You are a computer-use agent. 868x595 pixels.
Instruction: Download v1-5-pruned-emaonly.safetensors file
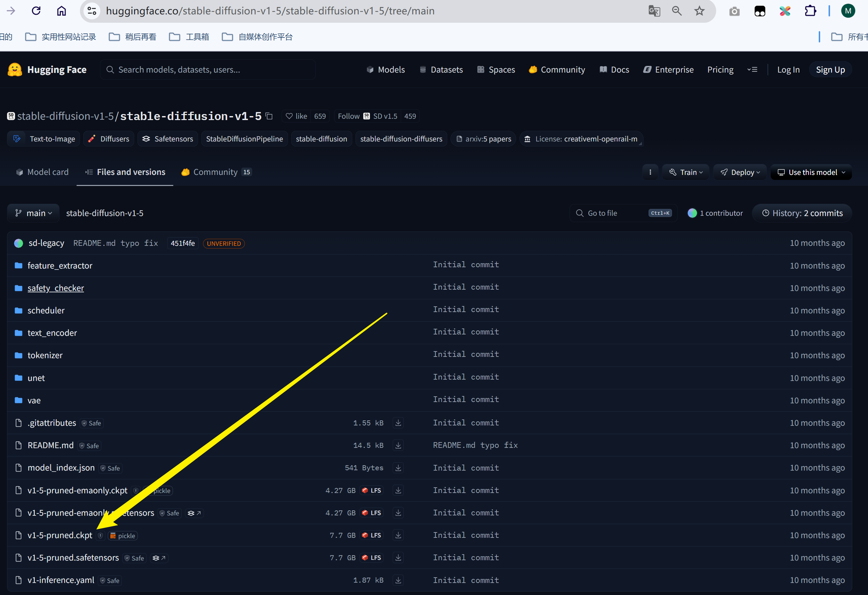tap(398, 513)
